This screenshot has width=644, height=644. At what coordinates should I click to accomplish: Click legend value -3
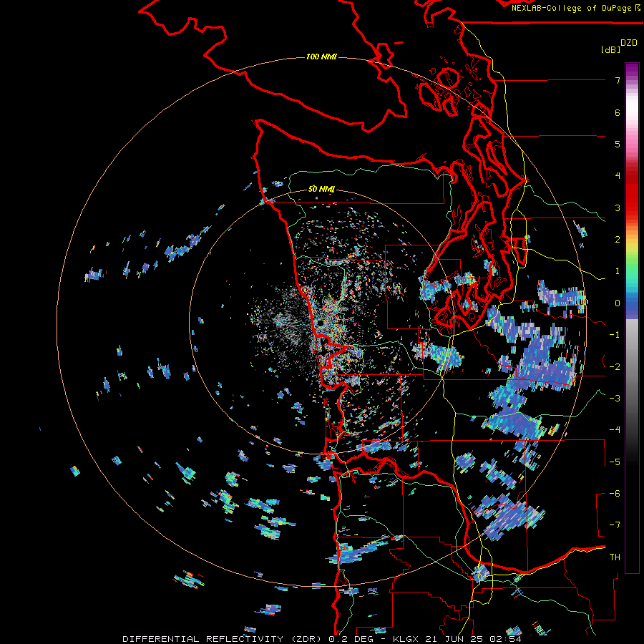point(615,398)
